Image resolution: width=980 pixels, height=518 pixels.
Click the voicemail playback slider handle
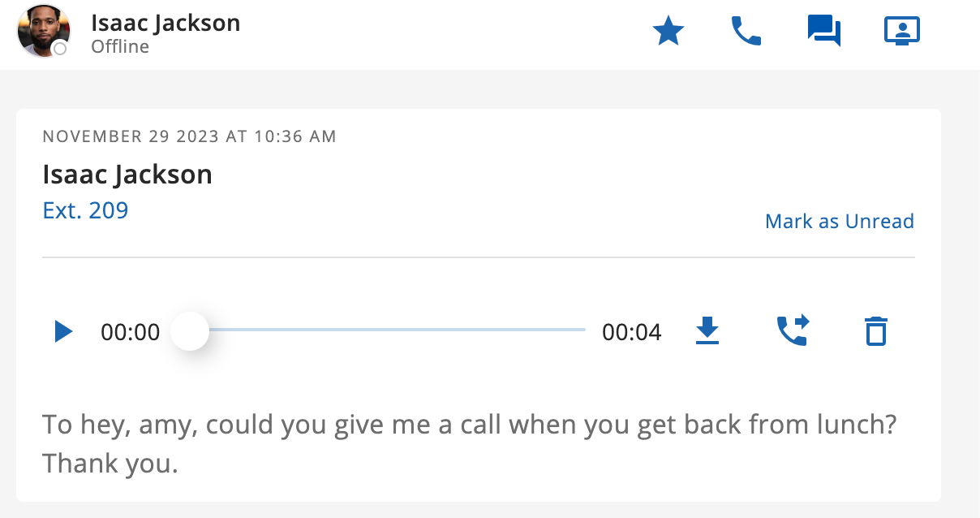(190, 330)
